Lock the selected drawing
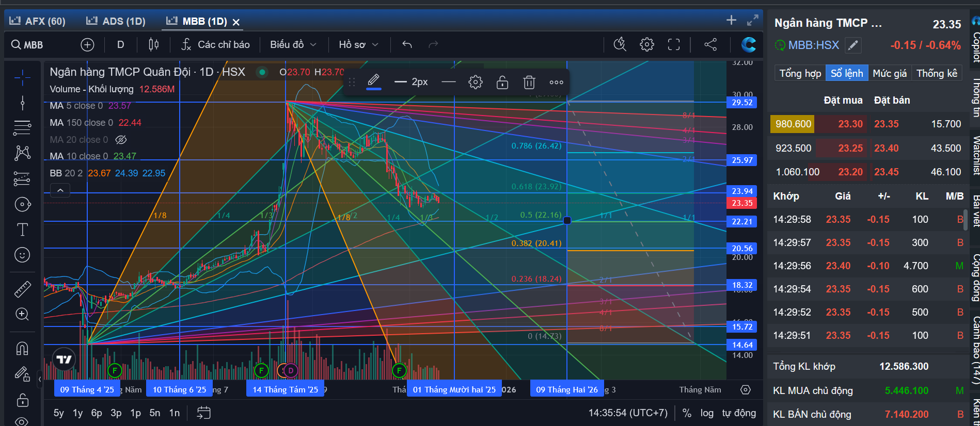980x426 pixels. tap(502, 82)
